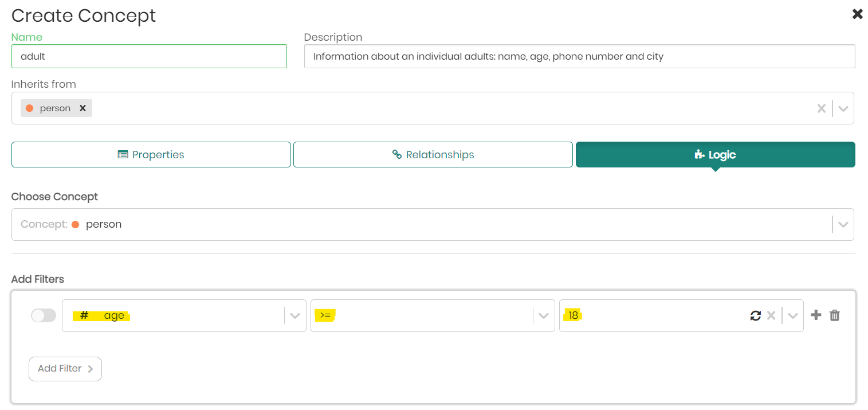
Task: Close the Create Concept dialog
Action: coord(857,14)
